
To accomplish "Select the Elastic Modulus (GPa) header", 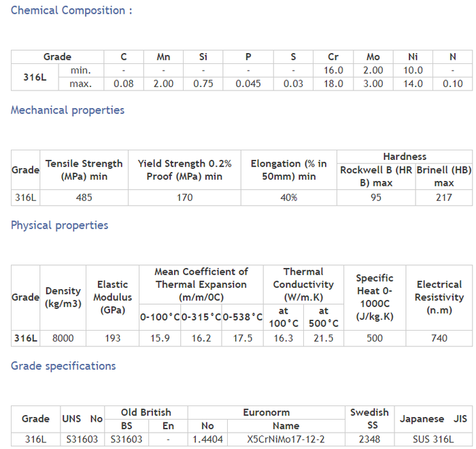I will 113,297.
